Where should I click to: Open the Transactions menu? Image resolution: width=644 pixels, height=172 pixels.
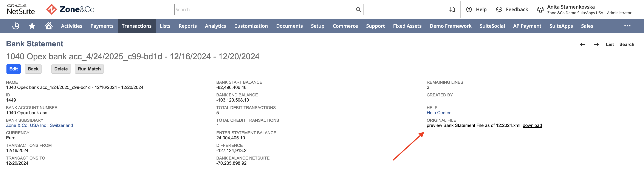tap(136, 26)
